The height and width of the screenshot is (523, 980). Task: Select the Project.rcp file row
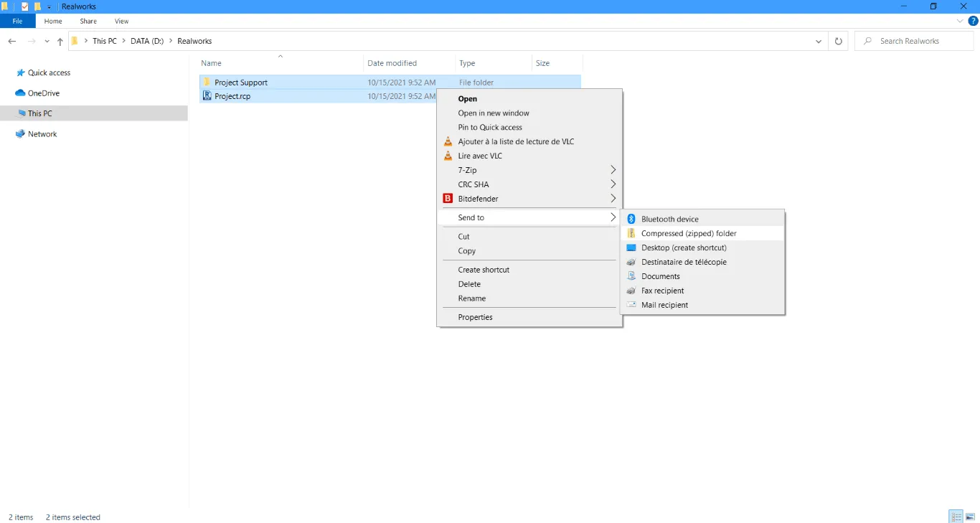[x=318, y=96]
